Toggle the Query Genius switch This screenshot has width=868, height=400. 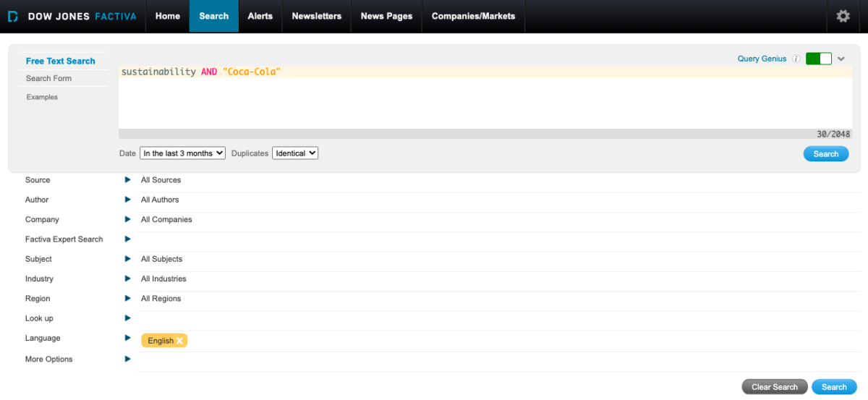click(819, 59)
